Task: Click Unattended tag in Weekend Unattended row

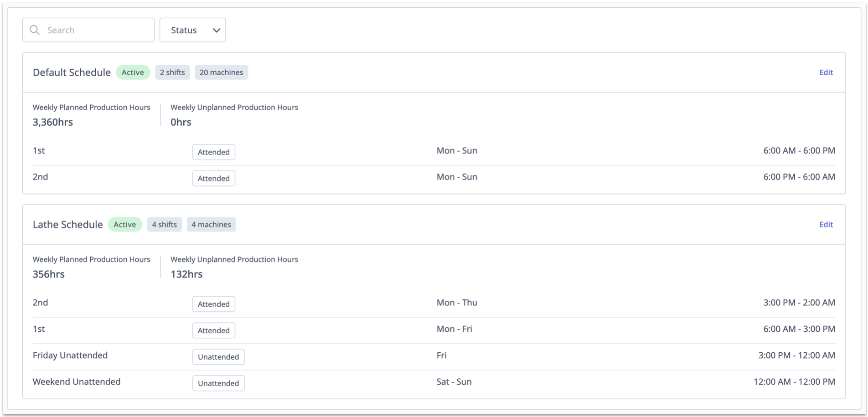Action: (x=218, y=384)
